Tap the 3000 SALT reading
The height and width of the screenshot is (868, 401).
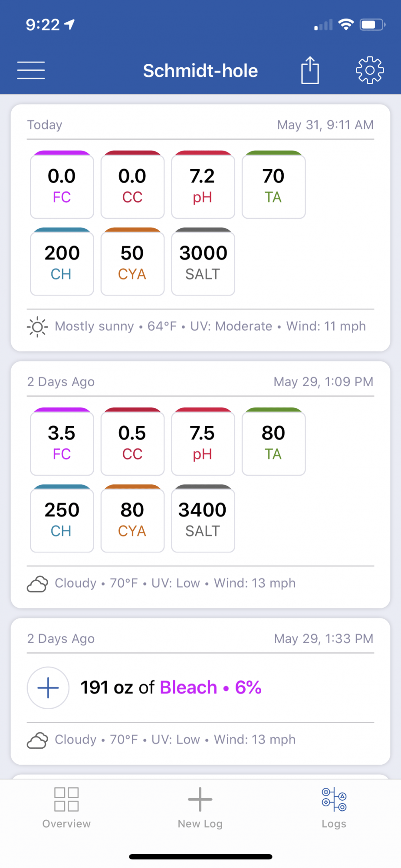coord(203,262)
